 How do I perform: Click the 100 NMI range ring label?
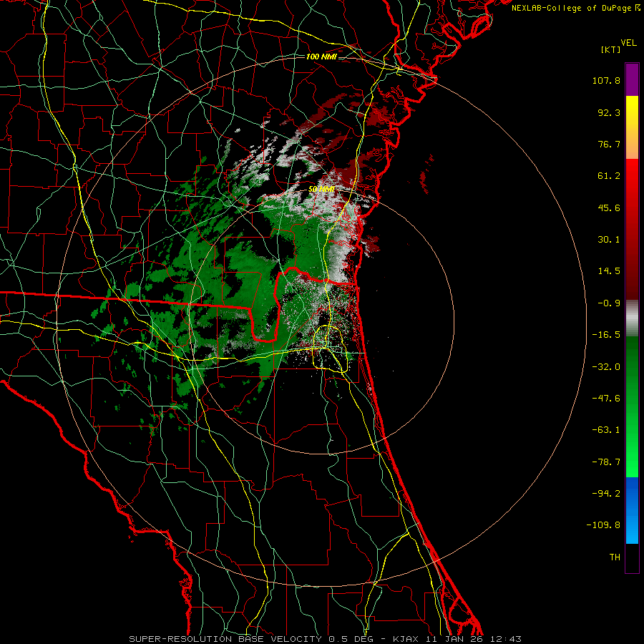[x=321, y=57]
